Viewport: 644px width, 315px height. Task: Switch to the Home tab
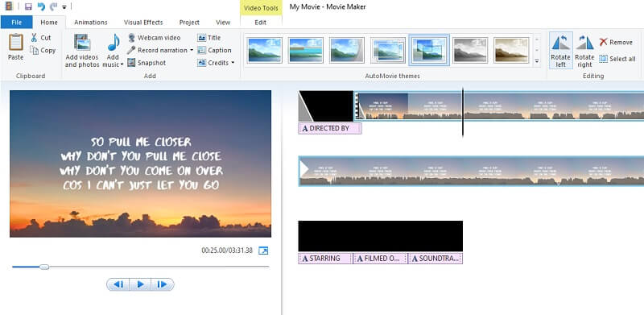(49, 23)
